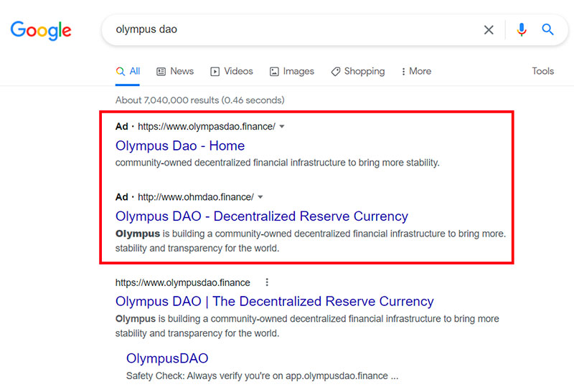This screenshot has height=392, width=574.
Task: Click the http://www.ohmdao.finance/ ad URL text
Action: tap(195, 197)
